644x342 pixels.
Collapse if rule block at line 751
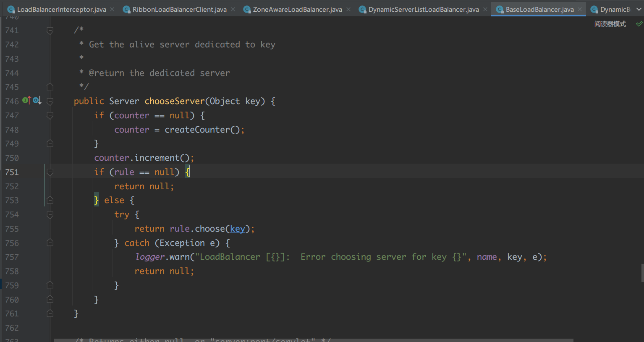click(50, 172)
